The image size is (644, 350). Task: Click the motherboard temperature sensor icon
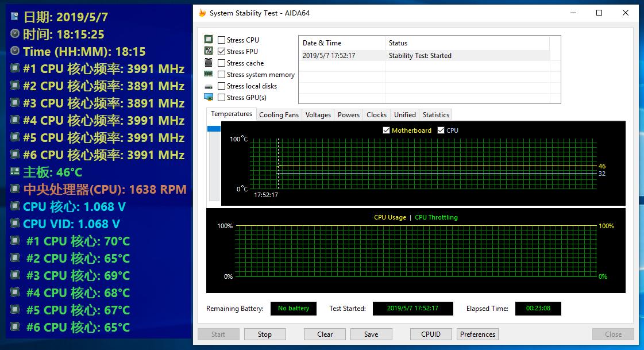[15, 171]
